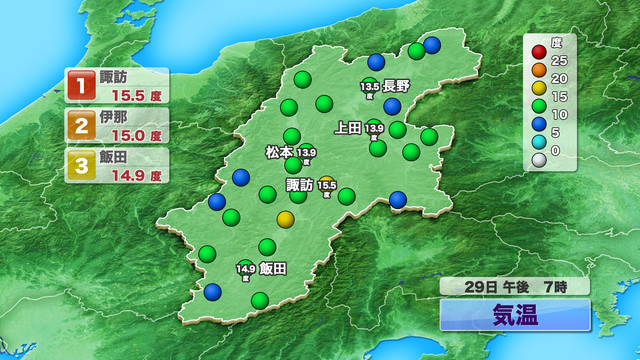Select the 飯田 14.9 temperature marker
Screen dimensions: 640x360
click(246, 270)
